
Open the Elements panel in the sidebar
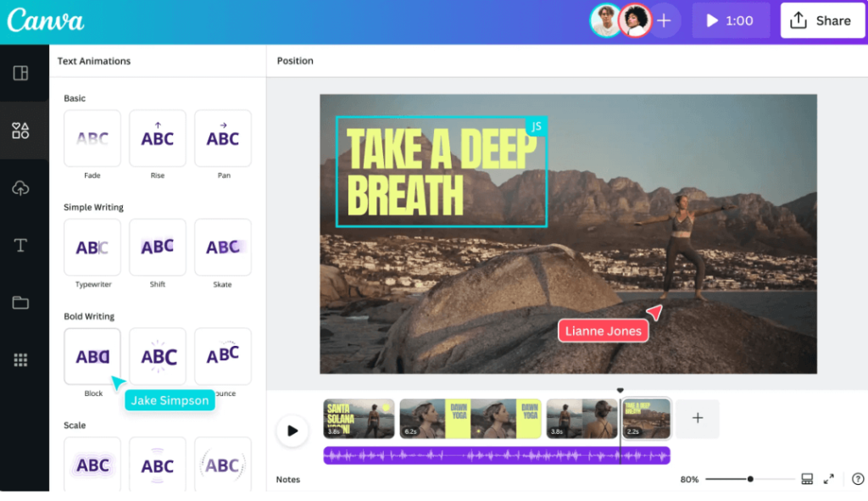coord(24,131)
